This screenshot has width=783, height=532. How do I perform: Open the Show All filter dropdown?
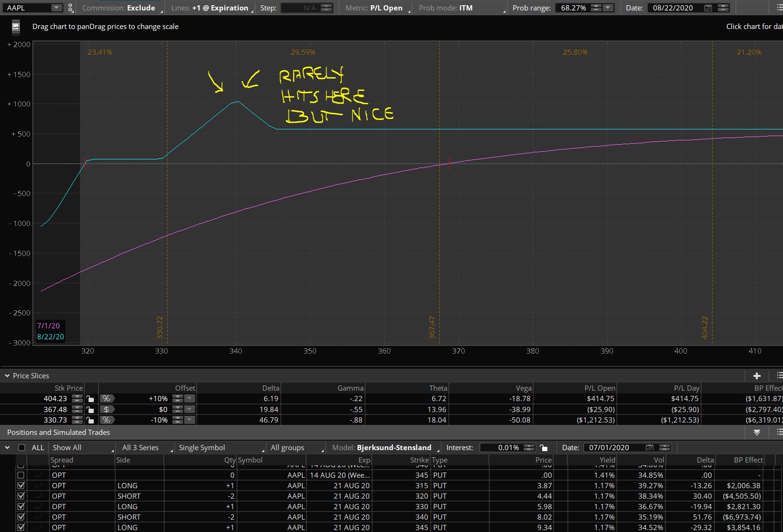pos(82,448)
